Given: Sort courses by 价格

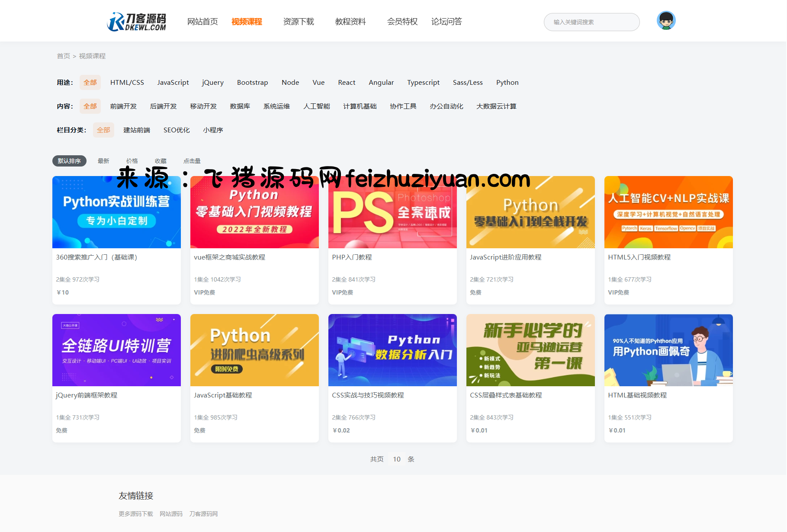Looking at the screenshot, I should [x=132, y=161].
